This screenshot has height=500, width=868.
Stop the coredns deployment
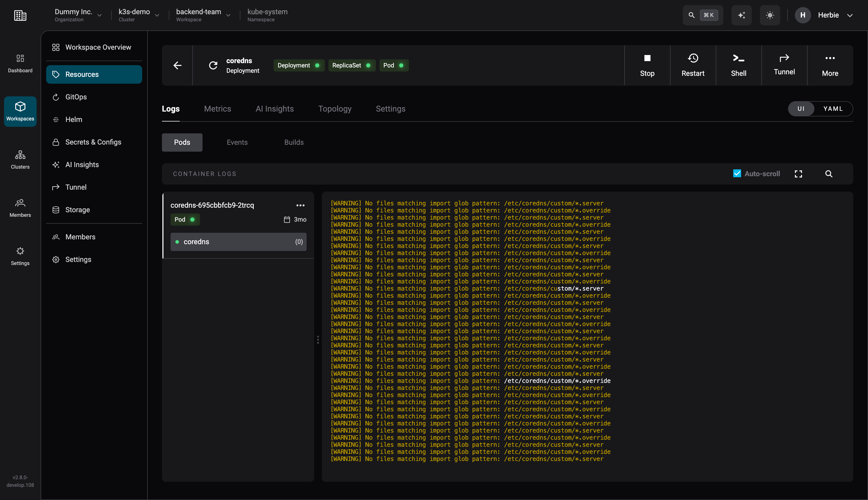647,65
